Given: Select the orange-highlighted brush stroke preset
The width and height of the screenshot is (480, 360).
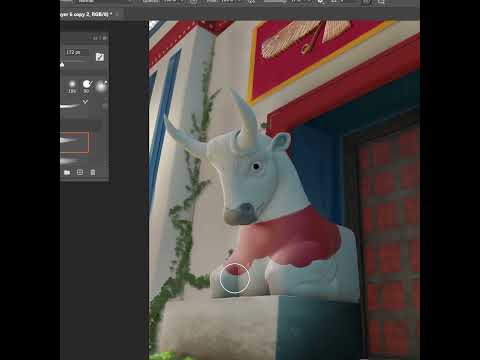Looking at the screenshot, I should tap(74, 142).
